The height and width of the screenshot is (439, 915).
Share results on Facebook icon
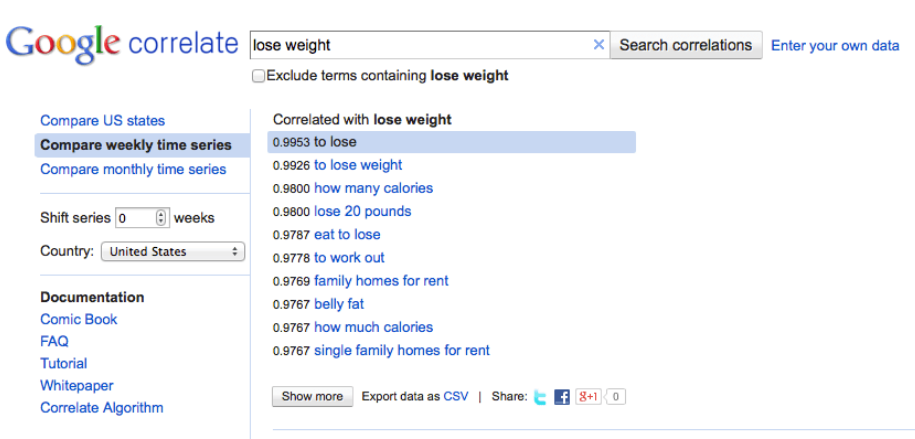pos(561,397)
